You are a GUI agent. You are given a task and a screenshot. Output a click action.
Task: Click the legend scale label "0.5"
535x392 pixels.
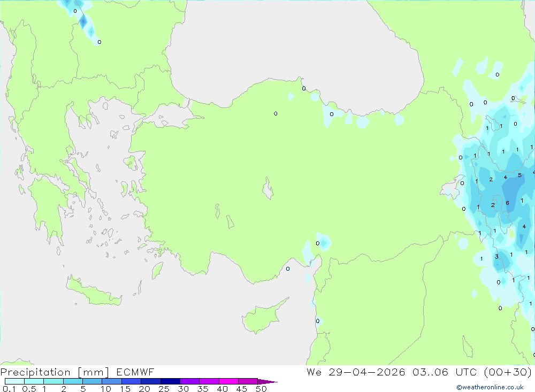coord(29,389)
